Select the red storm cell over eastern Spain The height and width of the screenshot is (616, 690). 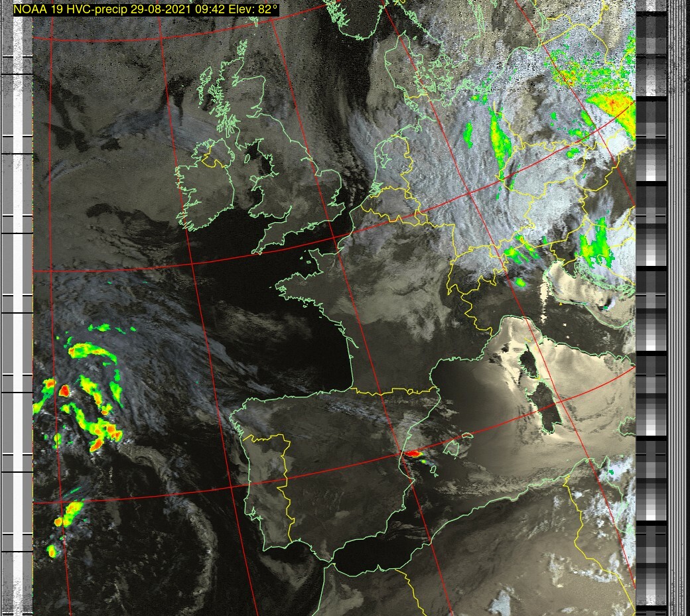point(413,454)
